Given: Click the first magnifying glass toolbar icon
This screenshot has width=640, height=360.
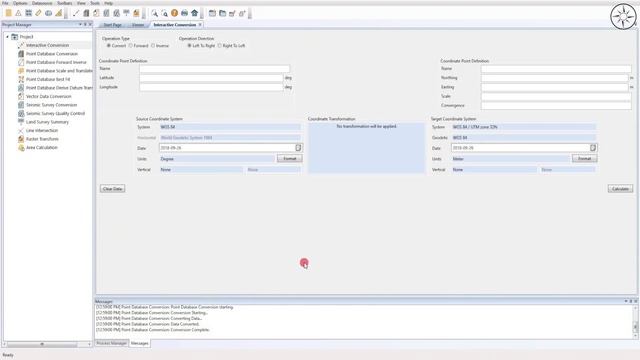Looking at the screenshot, I should [x=154, y=13].
